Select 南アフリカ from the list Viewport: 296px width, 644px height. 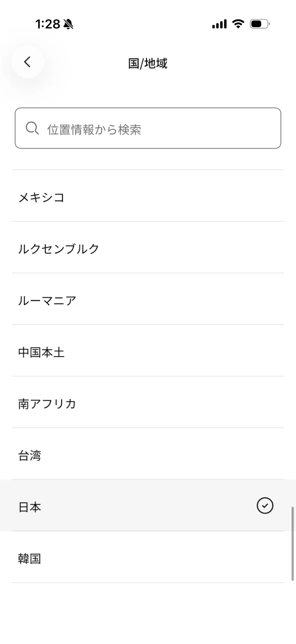[148, 402]
